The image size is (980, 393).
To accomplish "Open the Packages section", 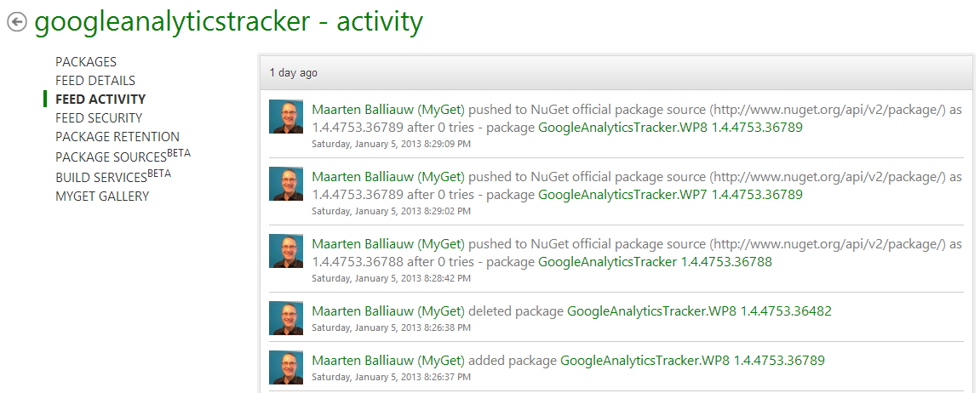I will pos(86,62).
